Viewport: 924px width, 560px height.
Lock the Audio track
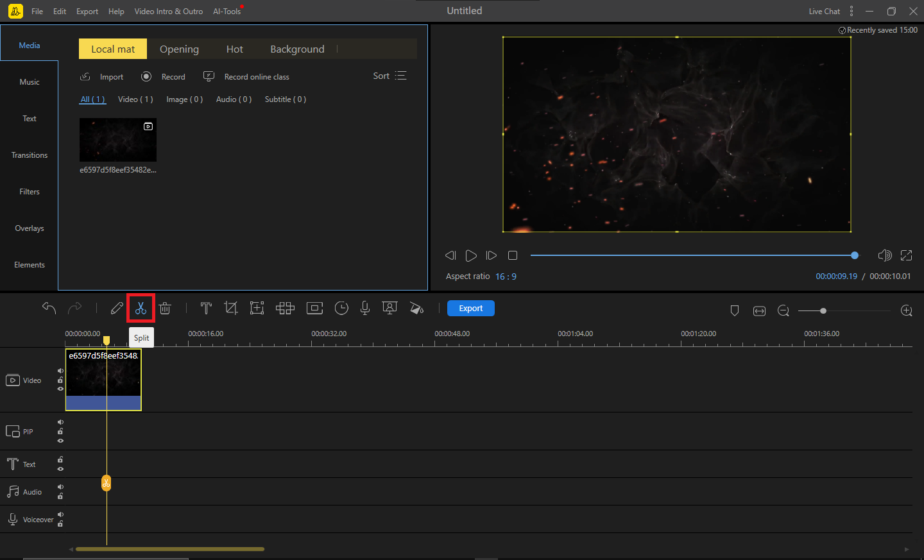click(x=60, y=496)
